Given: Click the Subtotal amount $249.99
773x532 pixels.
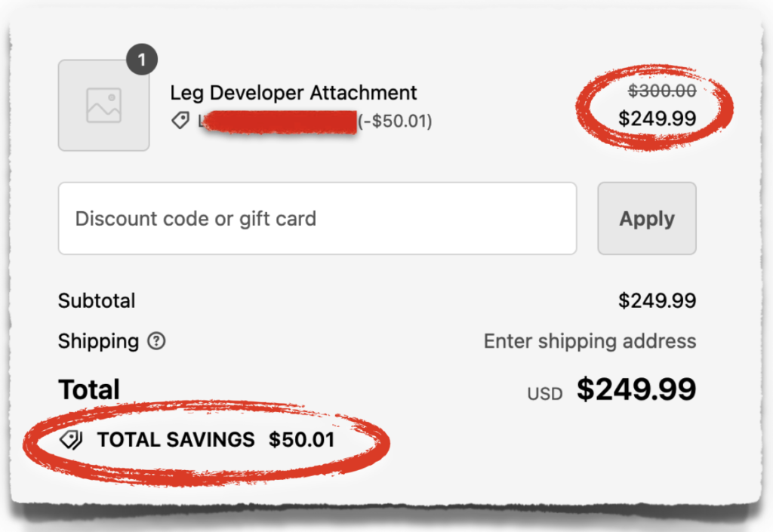Looking at the screenshot, I should [657, 300].
